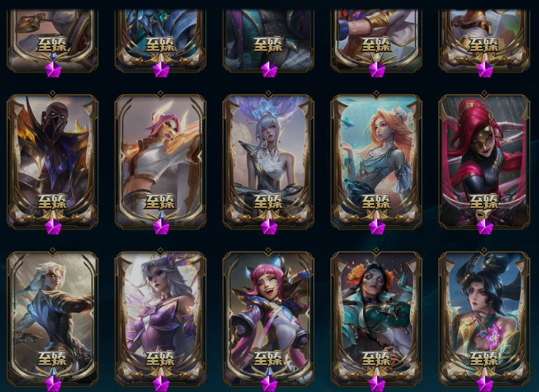Screen dimensions: 539x392
Task: Select the dark masked armored warrior skin card
Action: pos(53,161)
